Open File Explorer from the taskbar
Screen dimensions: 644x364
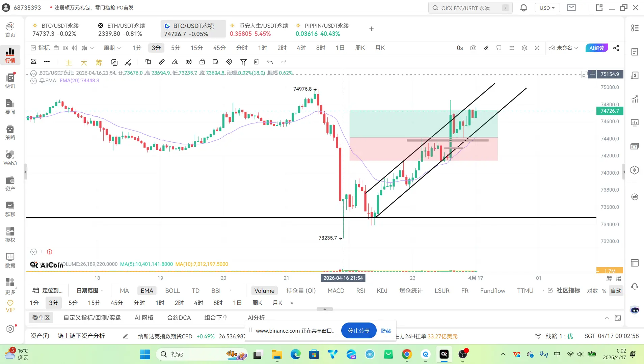277,354
